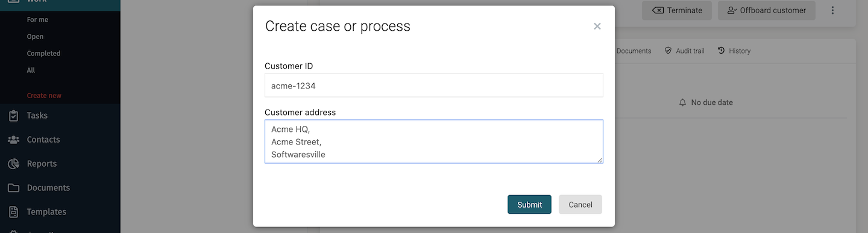Click the Contacts people icon
The width and height of the screenshot is (868, 233).
[13, 140]
